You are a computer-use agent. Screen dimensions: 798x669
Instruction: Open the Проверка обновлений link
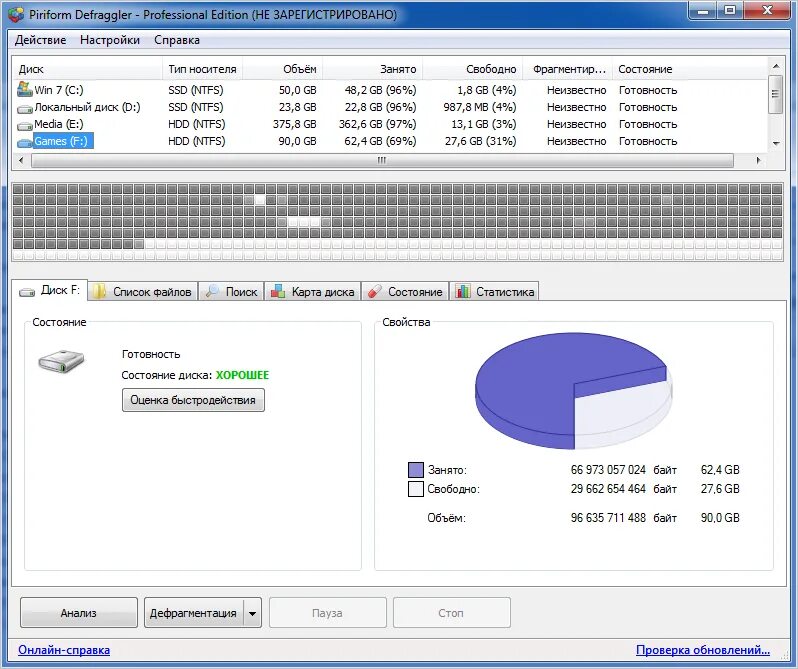tap(703, 650)
